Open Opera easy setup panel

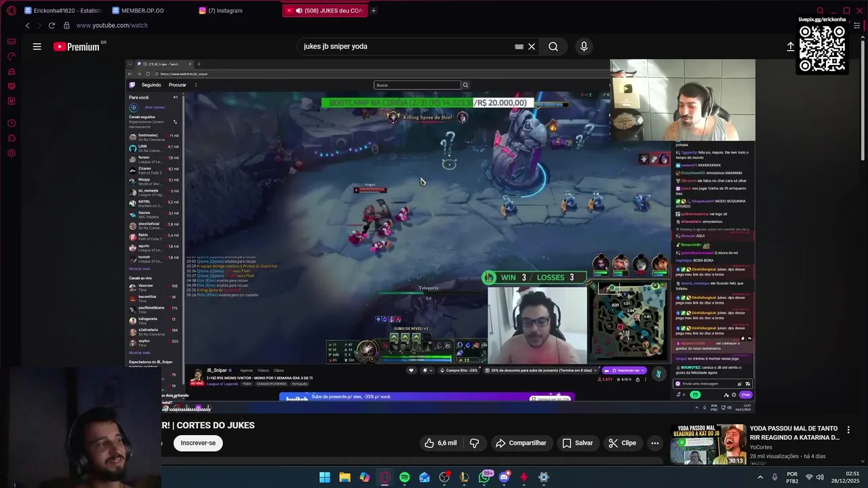pyautogui.click(x=857, y=26)
